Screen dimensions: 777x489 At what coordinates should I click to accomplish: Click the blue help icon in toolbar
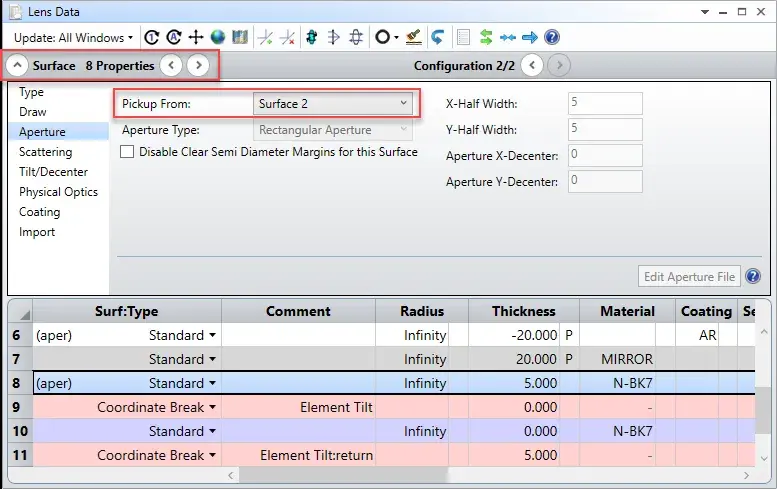(x=552, y=37)
